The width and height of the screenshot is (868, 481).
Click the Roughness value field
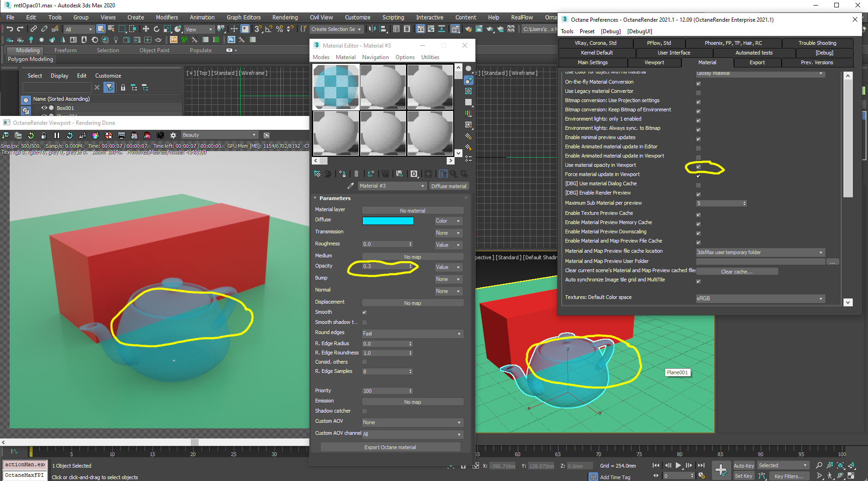(385, 244)
